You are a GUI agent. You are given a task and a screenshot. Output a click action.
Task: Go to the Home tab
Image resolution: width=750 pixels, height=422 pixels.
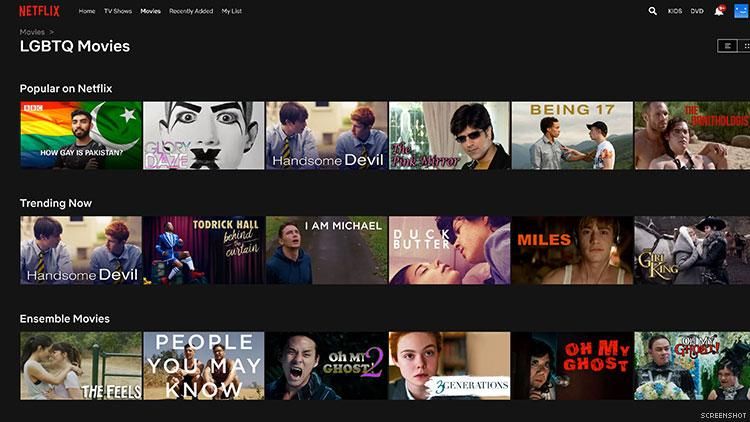[x=87, y=11]
